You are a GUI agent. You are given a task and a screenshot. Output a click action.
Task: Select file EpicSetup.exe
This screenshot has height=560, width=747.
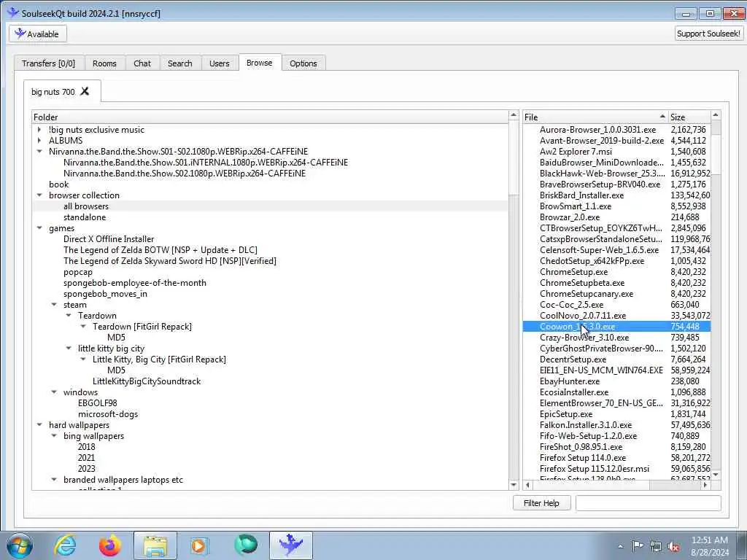pos(566,414)
